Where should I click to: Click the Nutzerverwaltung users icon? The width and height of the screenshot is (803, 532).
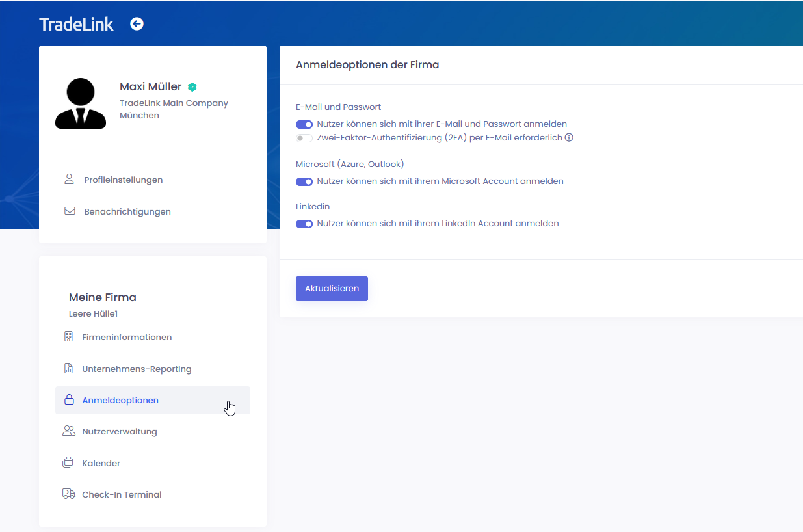click(x=68, y=431)
